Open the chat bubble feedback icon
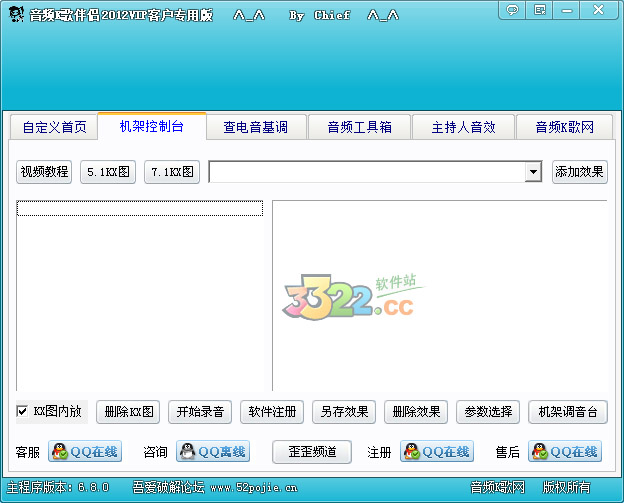Image resolution: width=624 pixels, height=503 pixels. click(512, 10)
